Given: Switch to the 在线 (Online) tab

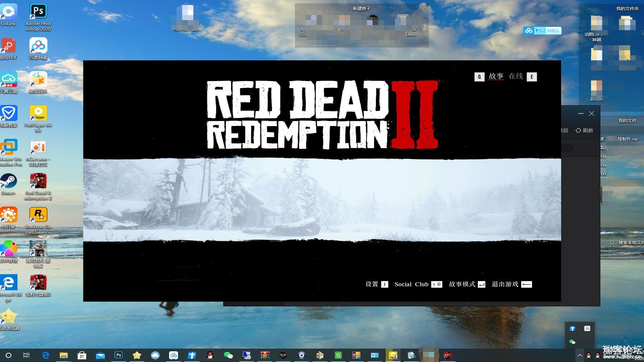Looking at the screenshot, I should [516, 76].
